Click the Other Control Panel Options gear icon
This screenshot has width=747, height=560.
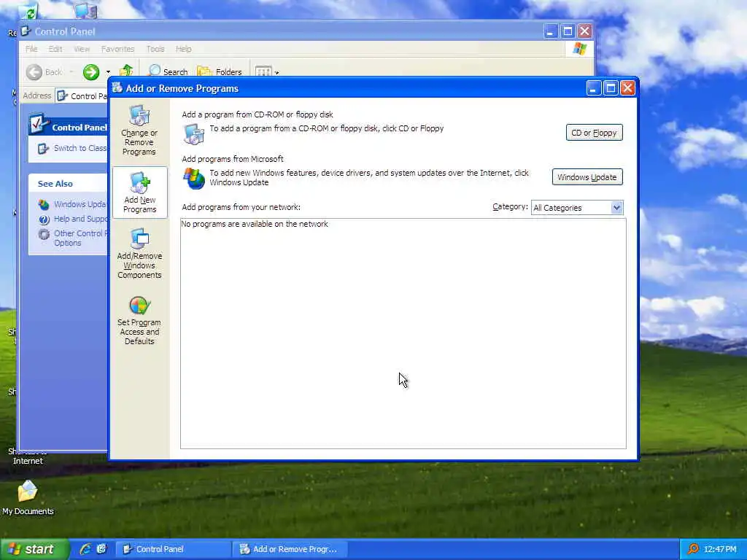pyautogui.click(x=44, y=234)
